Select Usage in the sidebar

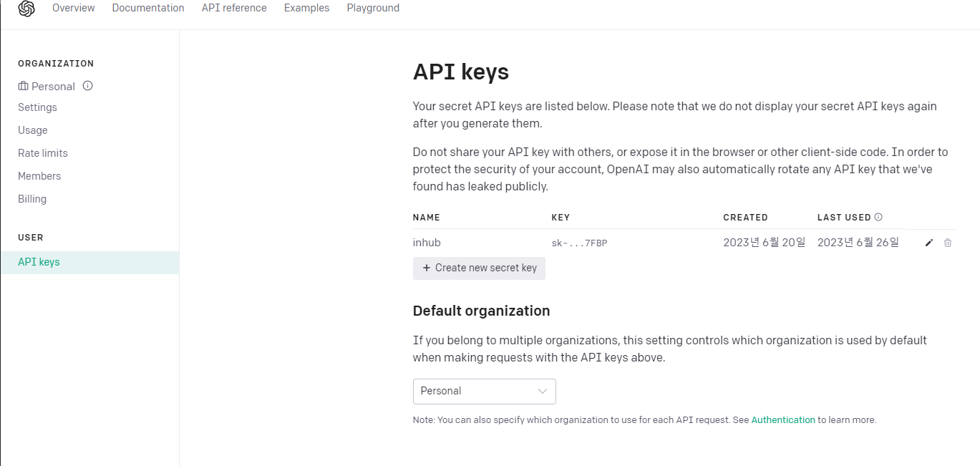pyautogui.click(x=33, y=130)
